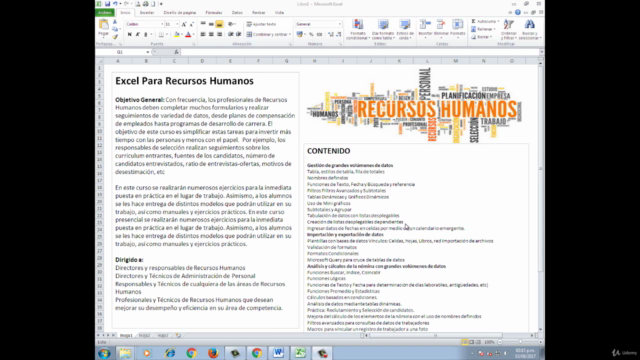The image size is (640, 360).
Task: Click the yellow fill color bucket
Action: click(x=176, y=35)
